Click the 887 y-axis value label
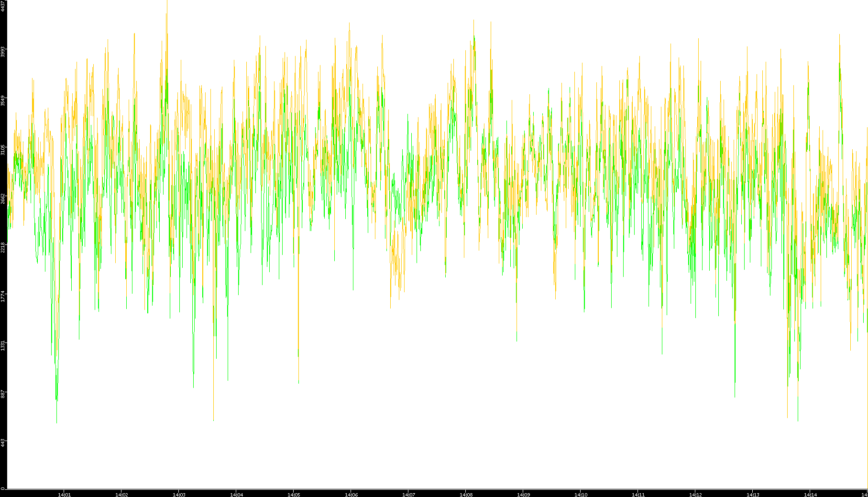The image size is (868, 497). click(x=3, y=394)
